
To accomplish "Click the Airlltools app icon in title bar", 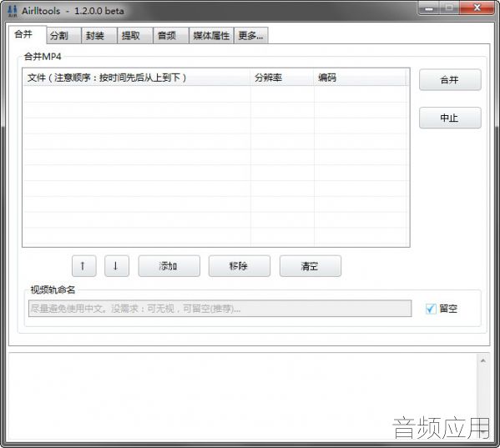I will point(13,11).
